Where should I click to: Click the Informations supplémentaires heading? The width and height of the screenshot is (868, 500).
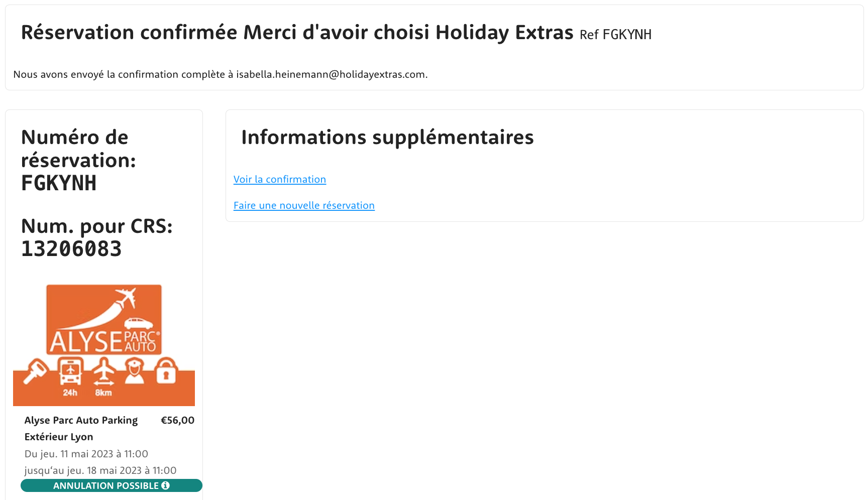click(x=387, y=137)
